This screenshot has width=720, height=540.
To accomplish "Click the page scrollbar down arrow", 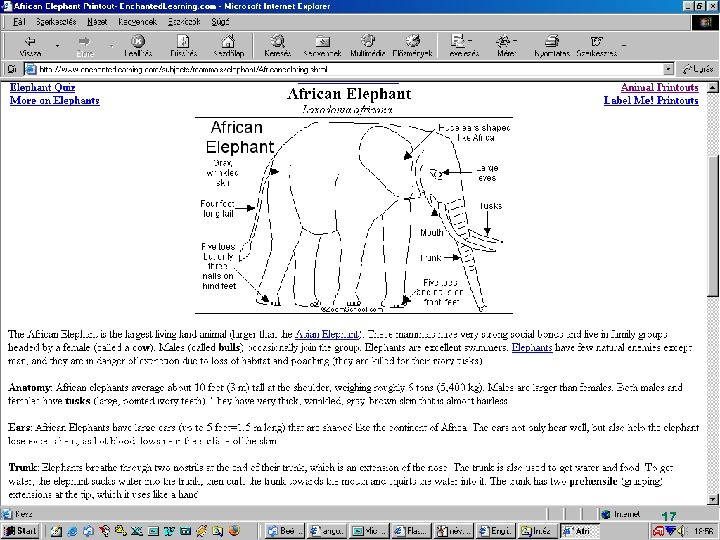I will tap(712, 499).
